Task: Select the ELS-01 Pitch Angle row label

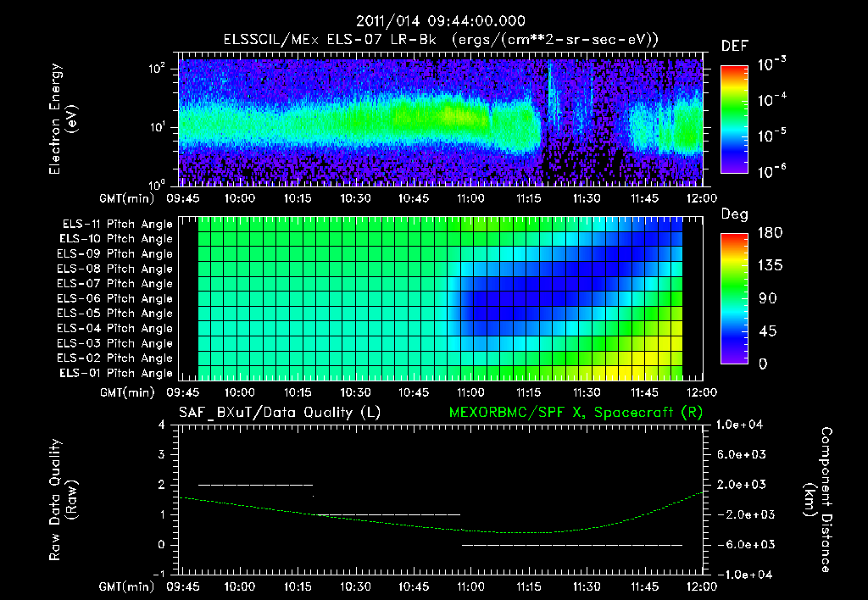Action: click(115, 374)
